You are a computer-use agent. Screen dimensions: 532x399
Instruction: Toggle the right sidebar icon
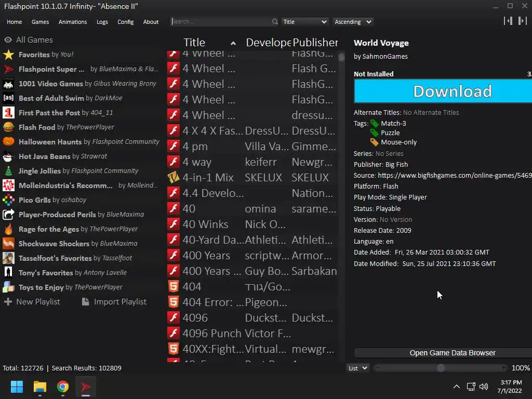523,21
